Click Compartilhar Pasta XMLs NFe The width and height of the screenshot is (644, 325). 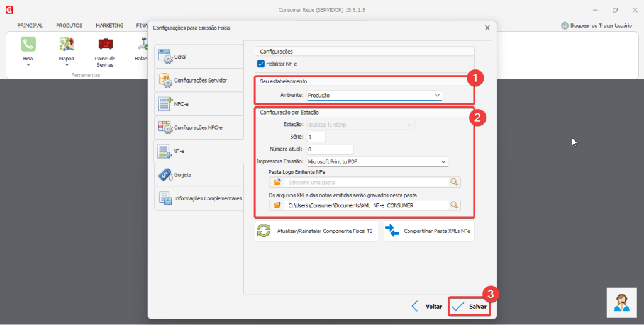(x=429, y=231)
